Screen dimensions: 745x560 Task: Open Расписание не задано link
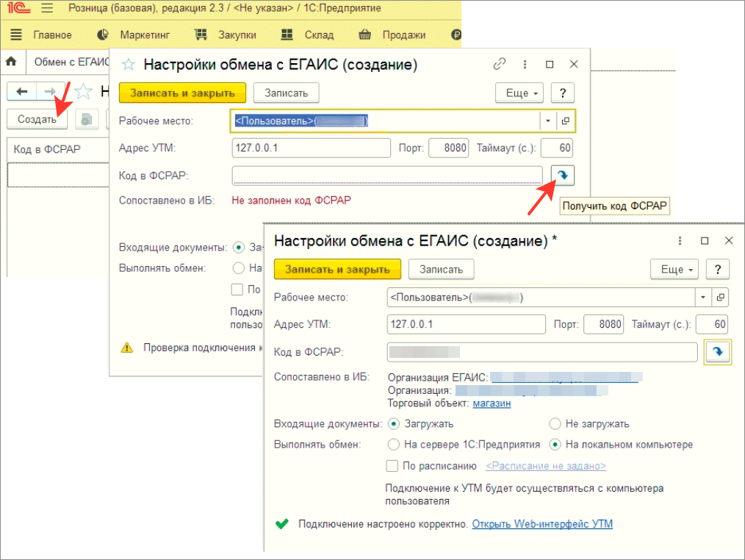coord(546,467)
